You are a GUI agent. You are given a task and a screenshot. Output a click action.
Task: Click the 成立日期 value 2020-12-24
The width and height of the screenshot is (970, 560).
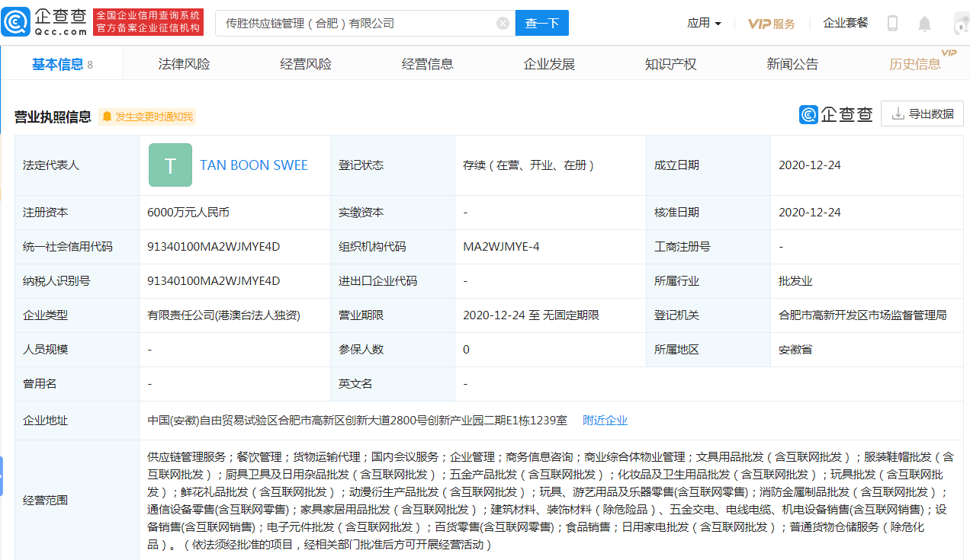click(810, 165)
